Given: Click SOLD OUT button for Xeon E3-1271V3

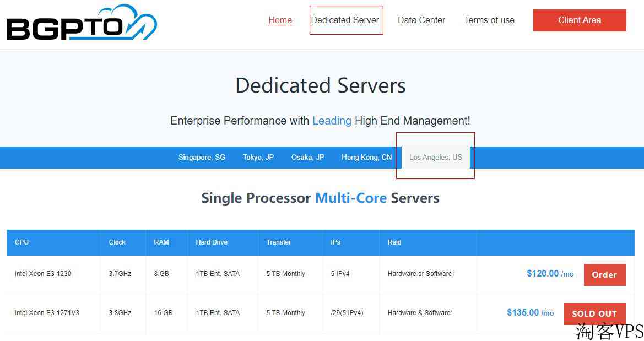Looking at the screenshot, I should click(595, 313).
